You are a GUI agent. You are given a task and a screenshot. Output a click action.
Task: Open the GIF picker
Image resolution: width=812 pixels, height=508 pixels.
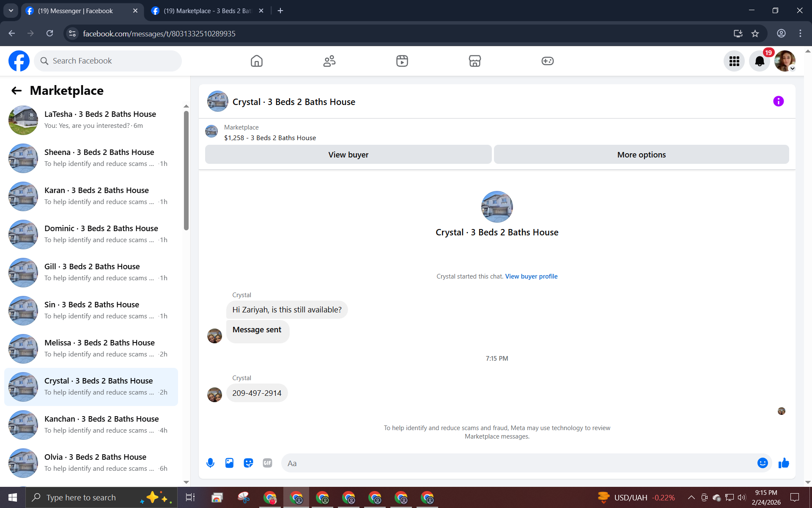(267, 463)
